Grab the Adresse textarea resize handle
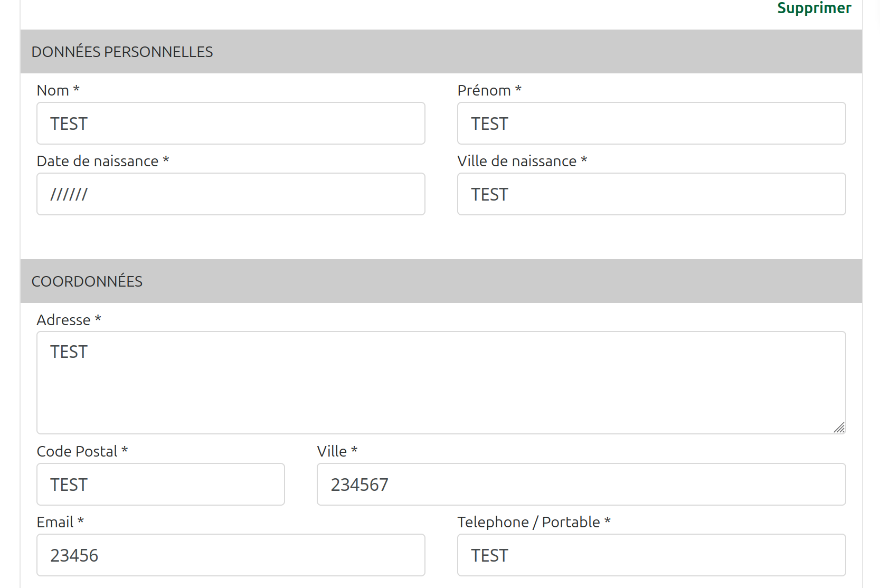880x588 pixels. [839, 428]
